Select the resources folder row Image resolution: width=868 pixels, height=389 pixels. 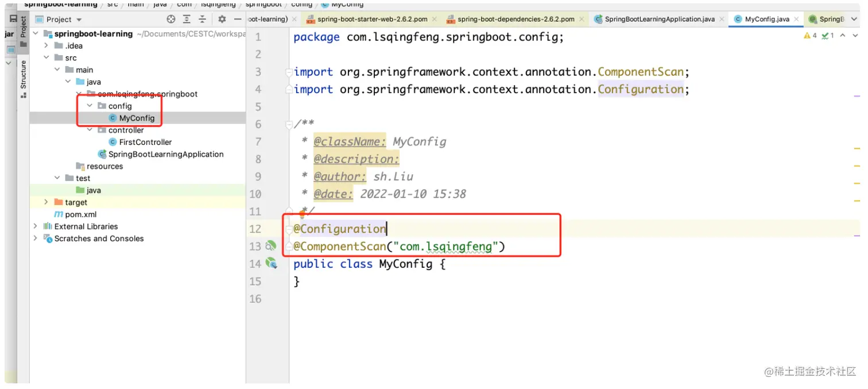tap(138, 166)
